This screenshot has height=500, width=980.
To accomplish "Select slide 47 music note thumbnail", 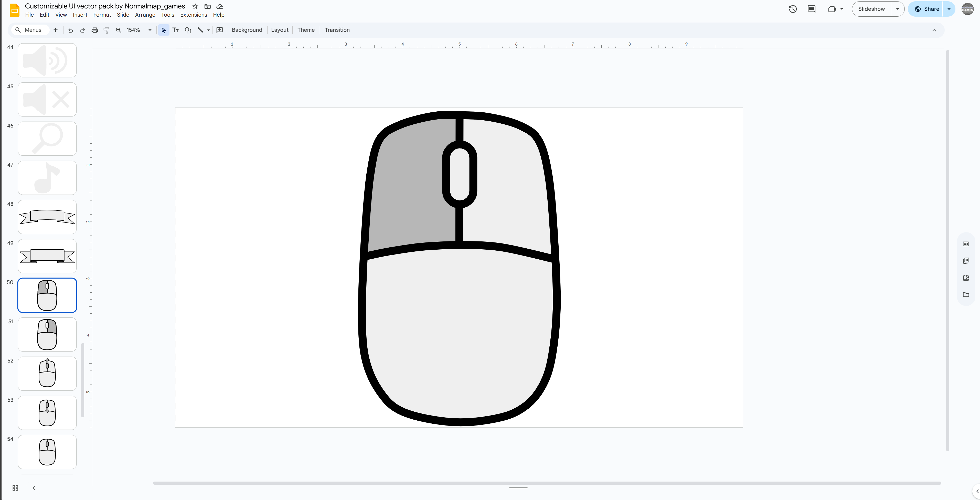I will [47, 178].
